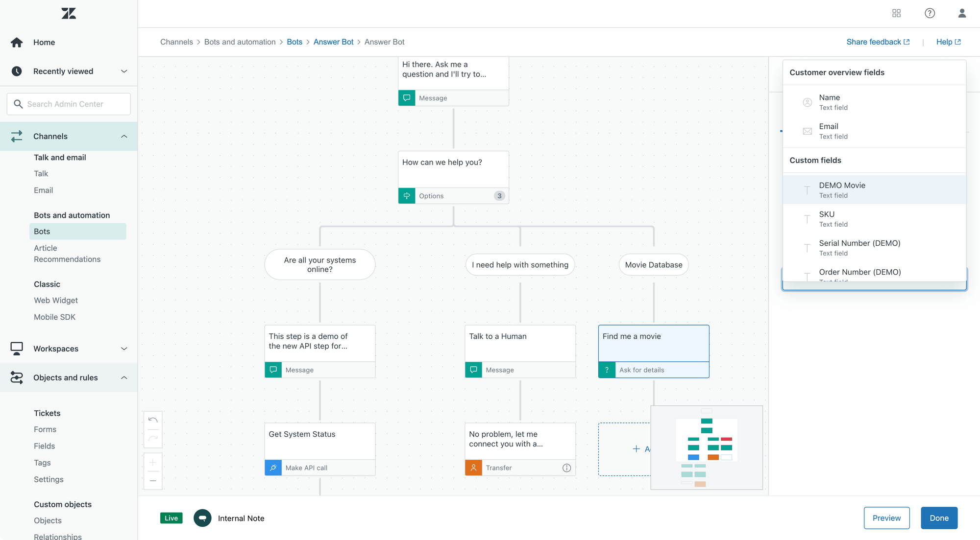Expand the Workspaces section

[124, 349]
